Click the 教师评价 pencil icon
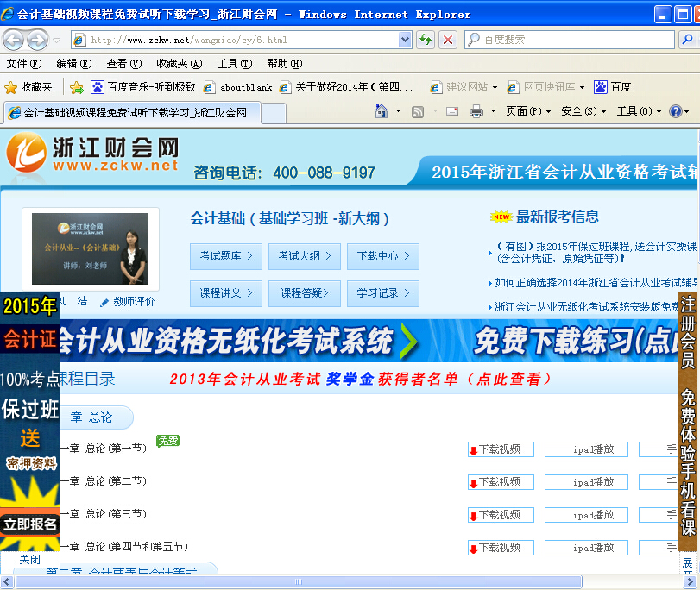 click(104, 303)
